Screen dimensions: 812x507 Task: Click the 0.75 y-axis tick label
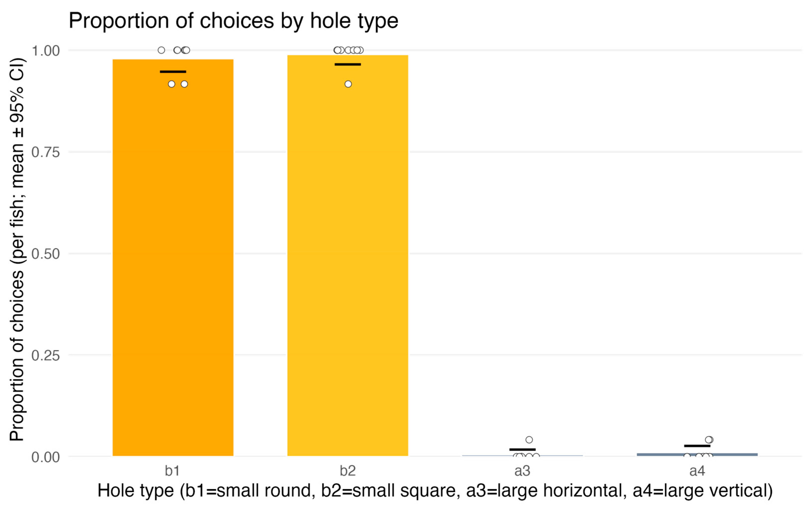coord(46,152)
